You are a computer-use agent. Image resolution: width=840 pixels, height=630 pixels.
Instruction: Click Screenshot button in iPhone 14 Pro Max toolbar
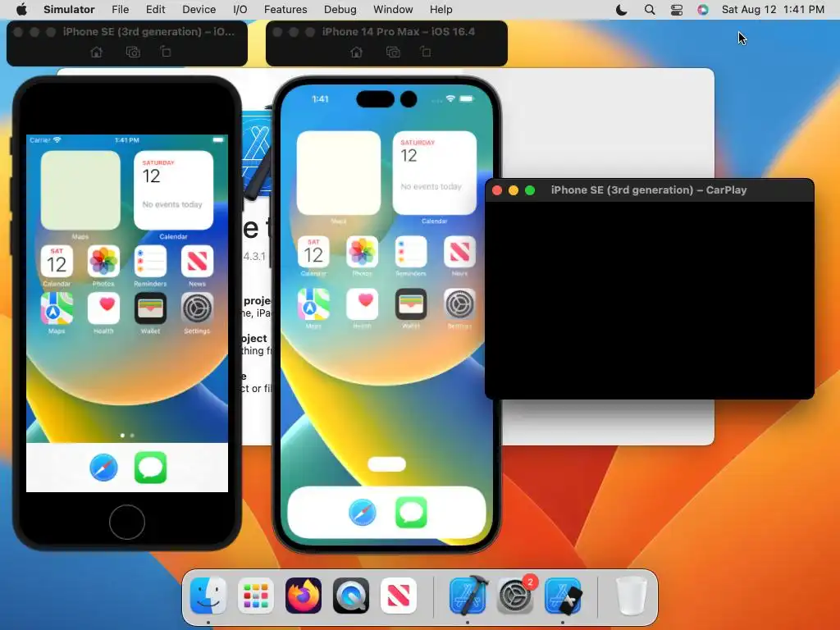click(393, 52)
